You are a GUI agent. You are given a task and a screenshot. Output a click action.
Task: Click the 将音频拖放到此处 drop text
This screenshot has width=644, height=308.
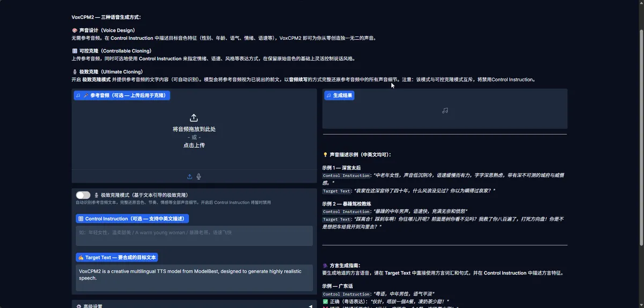click(194, 129)
